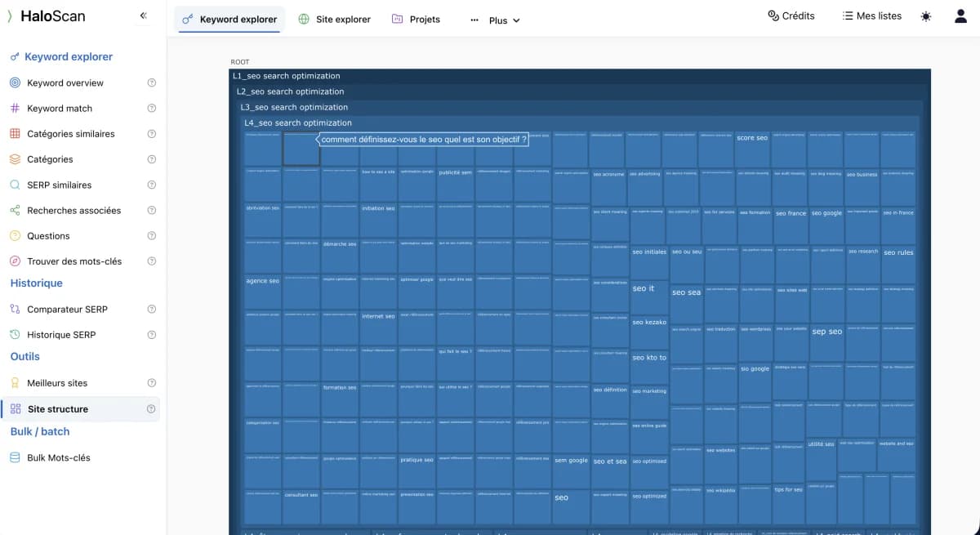Screen dimensions: 980x535
Task: Open the user profile account icon
Action: pos(960,16)
